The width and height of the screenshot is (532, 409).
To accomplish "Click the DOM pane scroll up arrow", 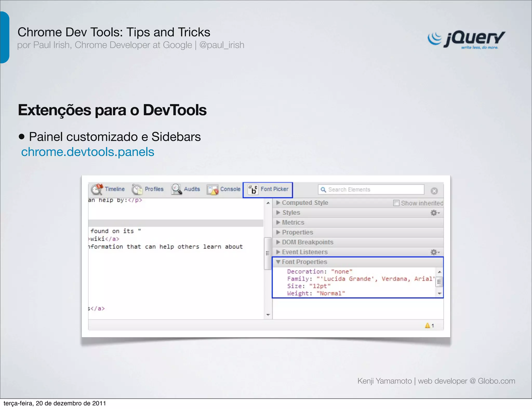I will (x=268, y=203).
